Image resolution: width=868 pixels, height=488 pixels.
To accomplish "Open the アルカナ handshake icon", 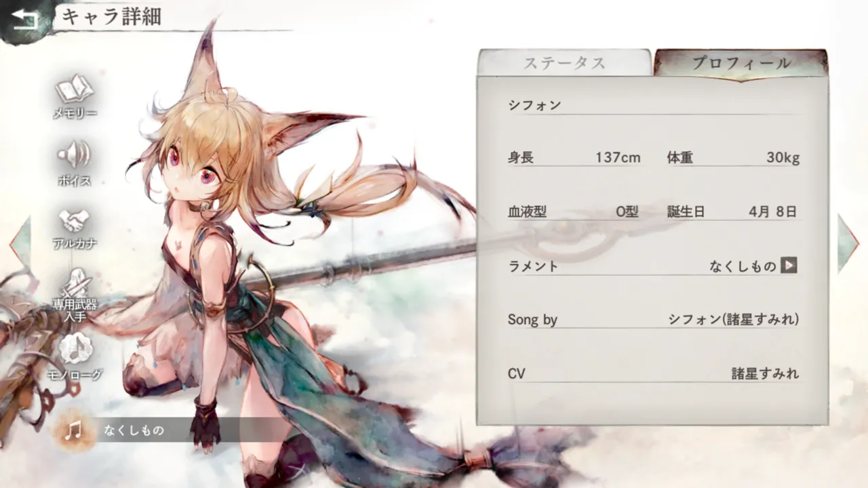I will (75, 220).
